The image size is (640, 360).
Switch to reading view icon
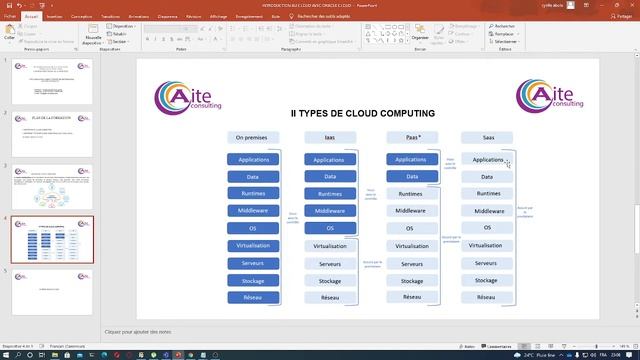pos(551,346)
